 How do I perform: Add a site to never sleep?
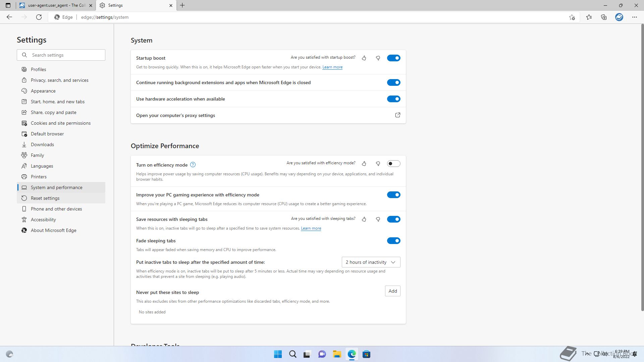[392, 291]
